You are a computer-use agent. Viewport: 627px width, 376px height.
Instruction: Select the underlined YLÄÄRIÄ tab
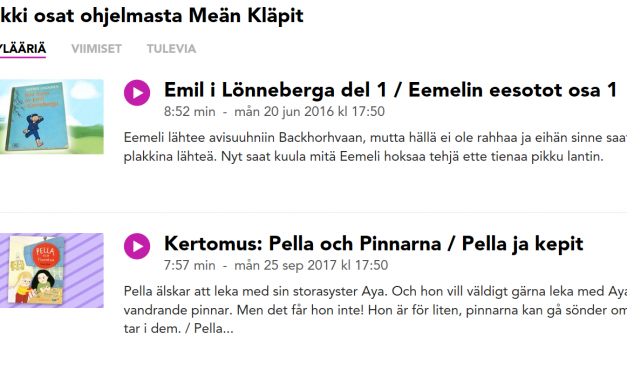[x=23, y=49]
